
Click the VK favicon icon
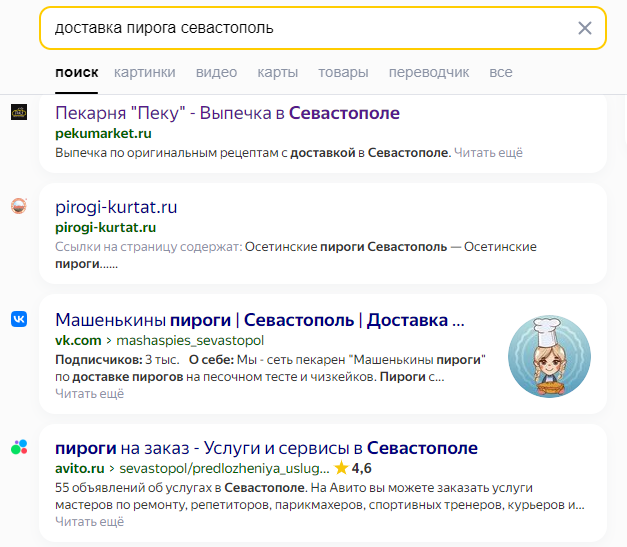(x=19, y=319)
